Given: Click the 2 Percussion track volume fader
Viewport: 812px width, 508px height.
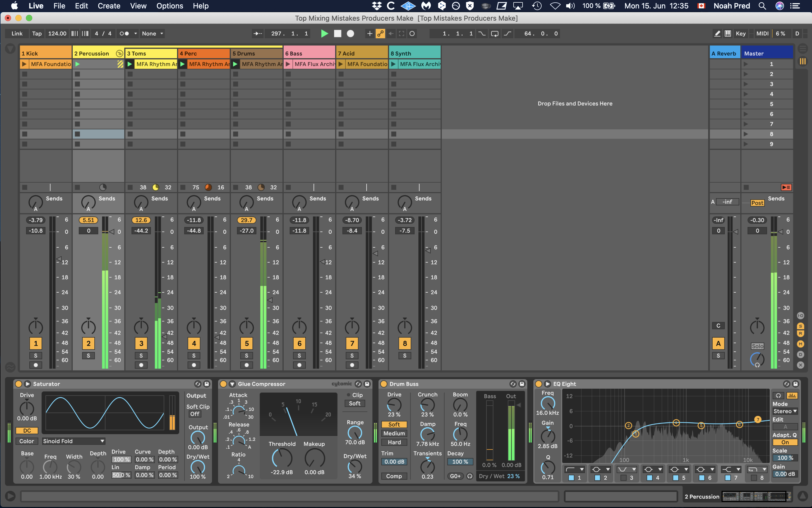Looking at the screenshot, I should 112,232.
